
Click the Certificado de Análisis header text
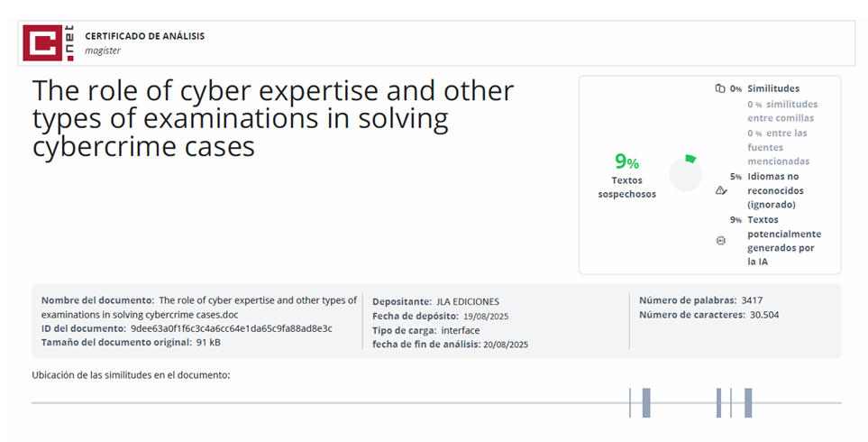point(144,36)
